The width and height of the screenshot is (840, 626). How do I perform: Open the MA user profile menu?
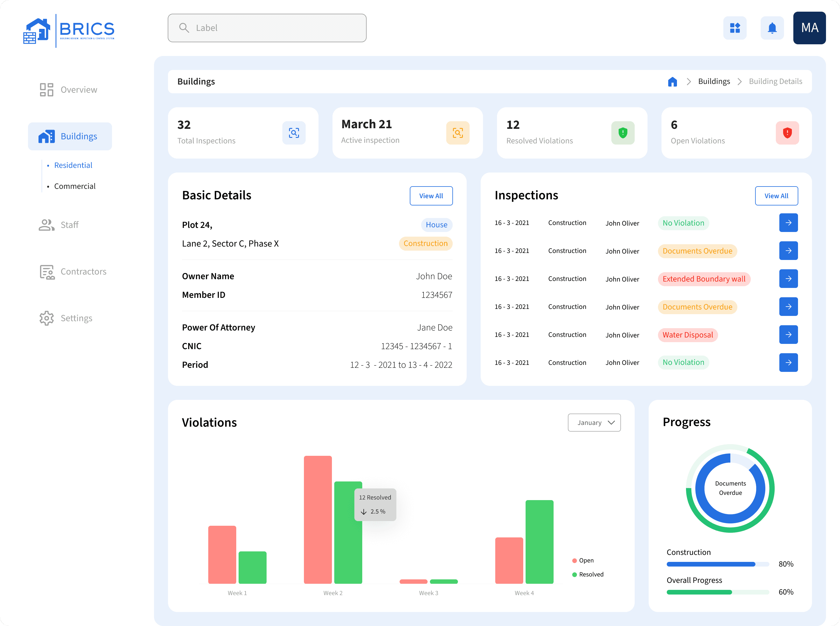click(809, 28)
